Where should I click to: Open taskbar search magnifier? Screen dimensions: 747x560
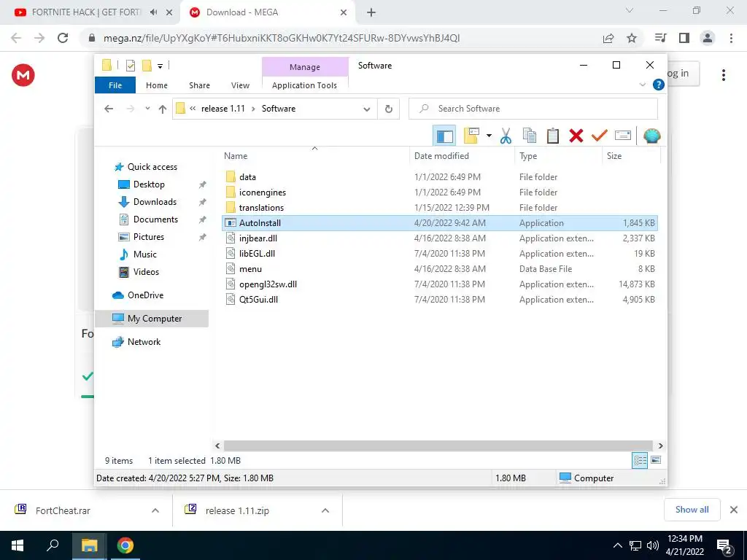(53, 545)
